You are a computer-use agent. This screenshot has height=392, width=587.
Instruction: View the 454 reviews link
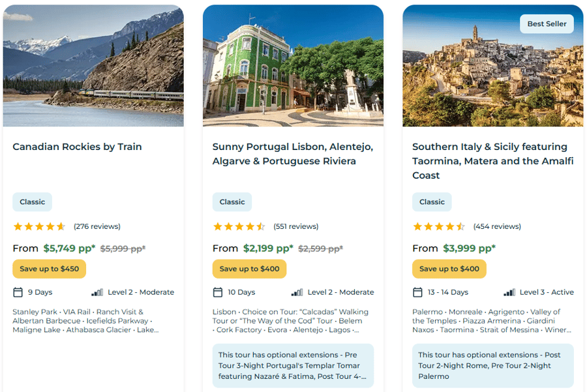[x=497, y=227]
